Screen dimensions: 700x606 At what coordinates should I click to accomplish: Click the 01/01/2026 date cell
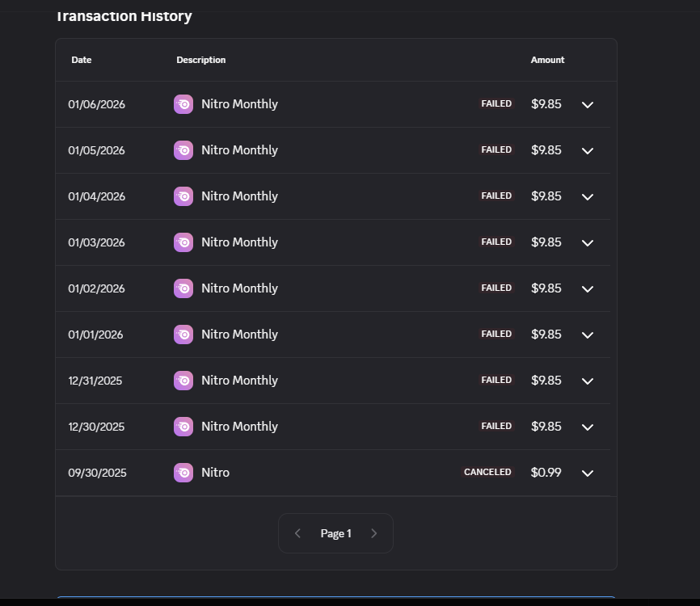pos(95,335)
